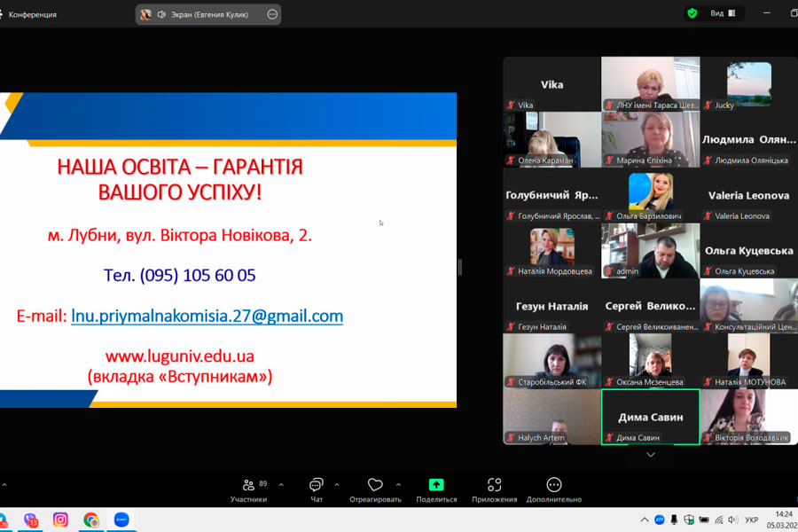Image resolution: width=798 pixels, height=532 pixels.
Task: Select Valeria Leonova participant tile
Action: coord(748,195)
